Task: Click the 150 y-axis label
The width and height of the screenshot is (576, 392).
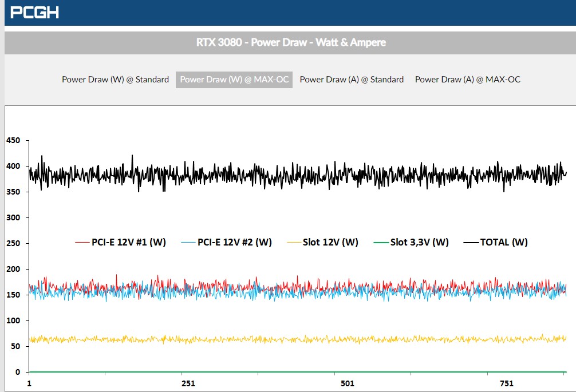Action: (x=13, y=295)
